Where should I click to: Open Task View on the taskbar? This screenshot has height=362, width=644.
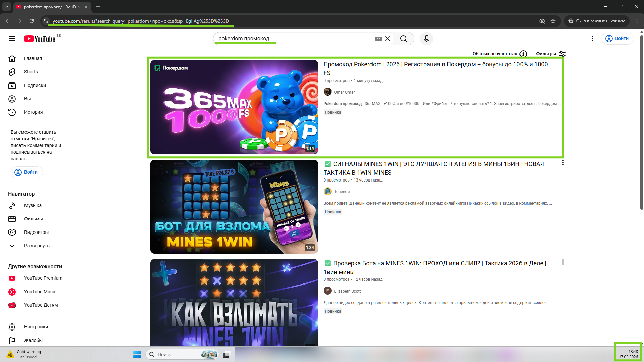[227, 354]
